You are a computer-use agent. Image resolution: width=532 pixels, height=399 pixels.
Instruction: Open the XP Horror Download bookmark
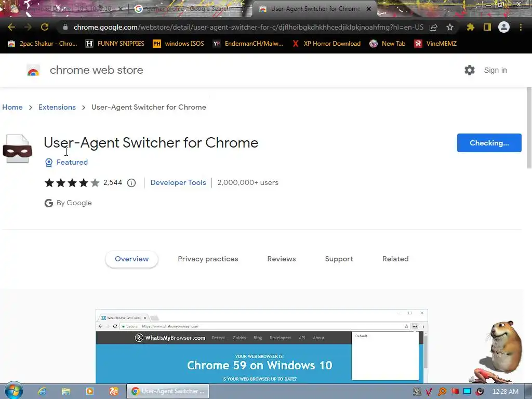tap(326, 44)
